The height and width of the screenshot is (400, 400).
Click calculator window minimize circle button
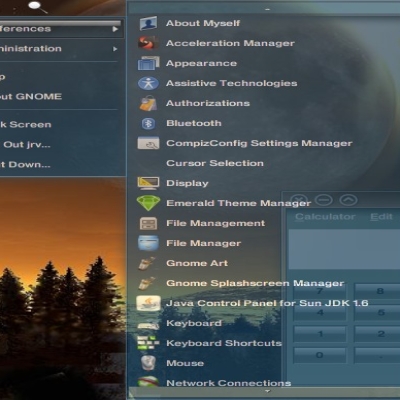(x=324, y=200)
